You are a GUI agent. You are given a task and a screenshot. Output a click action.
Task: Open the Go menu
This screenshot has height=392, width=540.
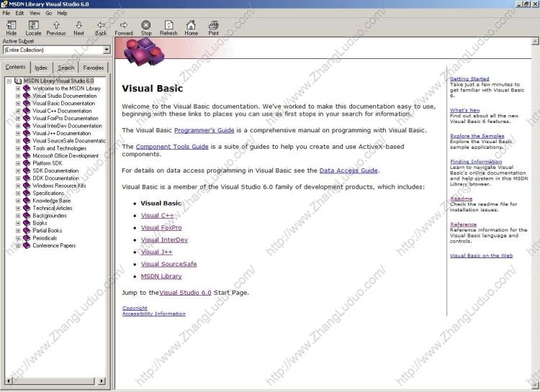click(x=48, y=13)
